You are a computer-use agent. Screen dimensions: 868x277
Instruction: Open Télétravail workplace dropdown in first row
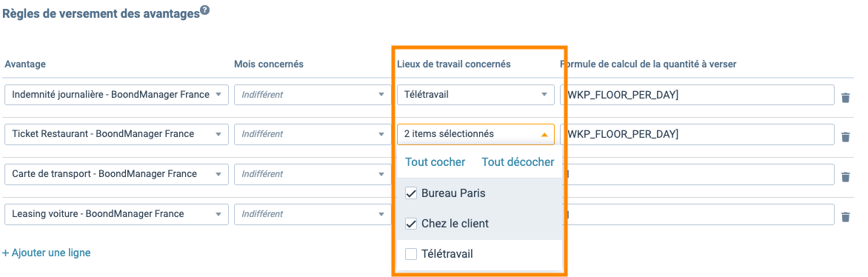point(475,95)
